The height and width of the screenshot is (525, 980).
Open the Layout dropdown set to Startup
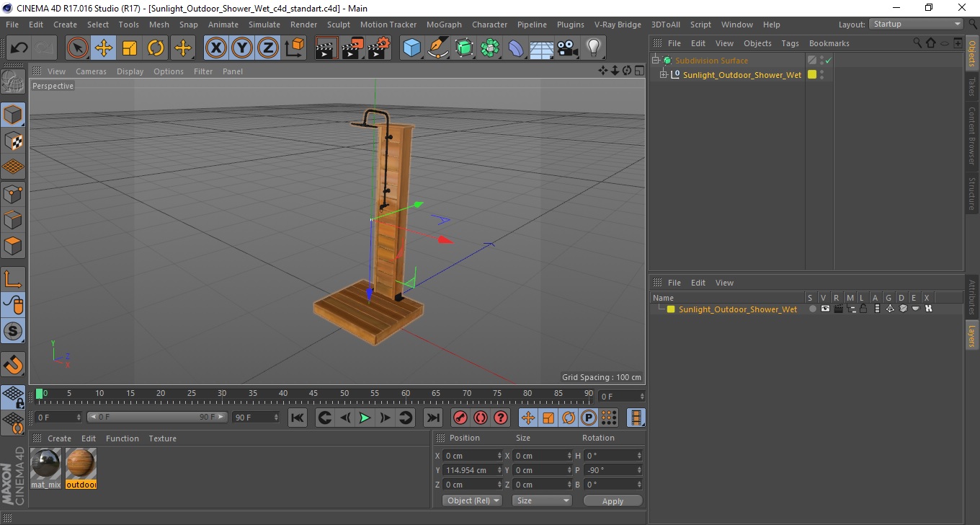916,24
